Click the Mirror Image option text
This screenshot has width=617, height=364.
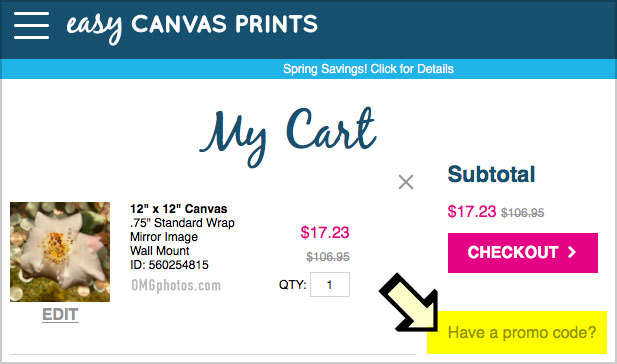(x=164, y=237)
